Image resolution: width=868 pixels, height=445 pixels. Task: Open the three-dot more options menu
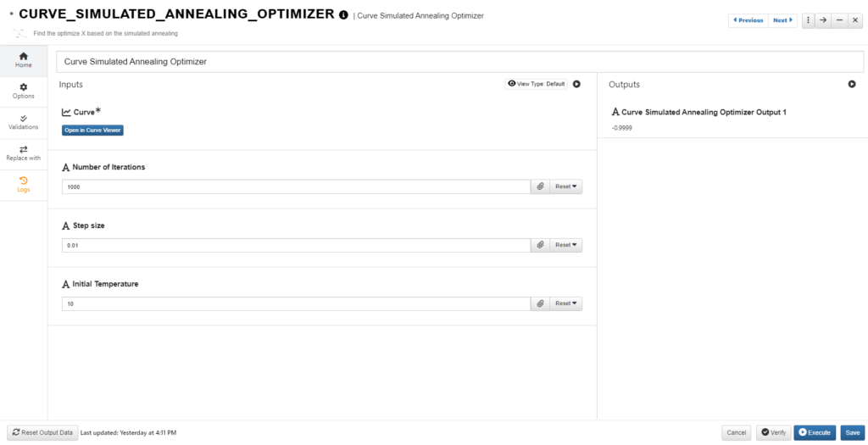point(807,20)
